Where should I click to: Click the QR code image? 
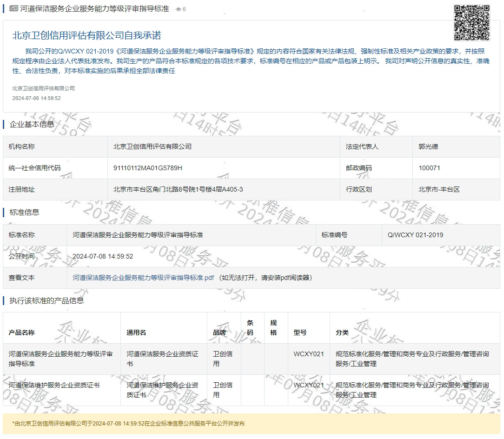471,22
